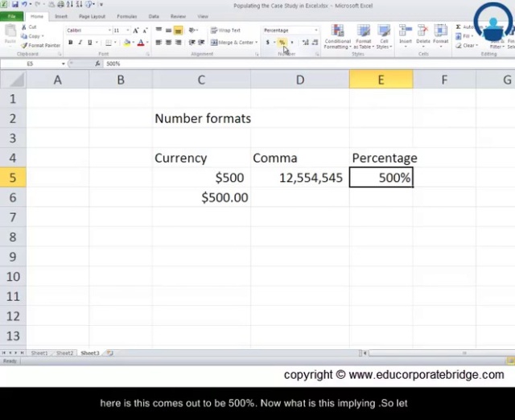Top-align the cell contents
This screenshot has width=515, height=420.
click(159, 31)
